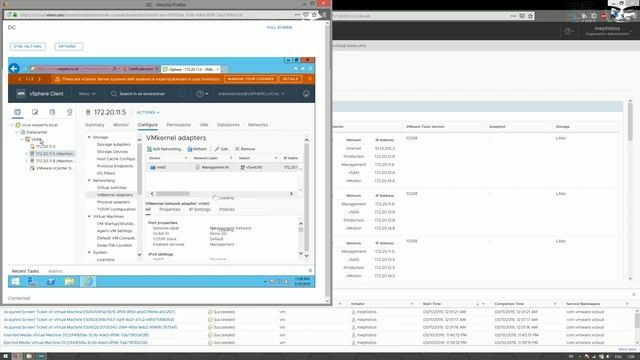Click the Edit pencil for the adapter

[217, 149]
